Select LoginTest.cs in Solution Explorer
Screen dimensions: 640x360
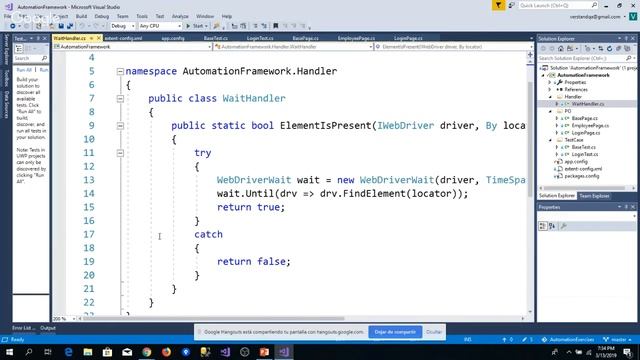(585, 154)
